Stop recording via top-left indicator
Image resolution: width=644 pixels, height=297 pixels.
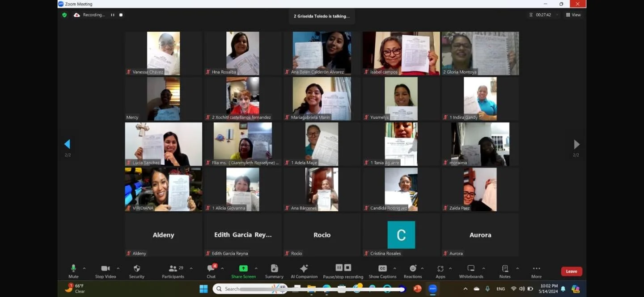click(x=121, y=15)
